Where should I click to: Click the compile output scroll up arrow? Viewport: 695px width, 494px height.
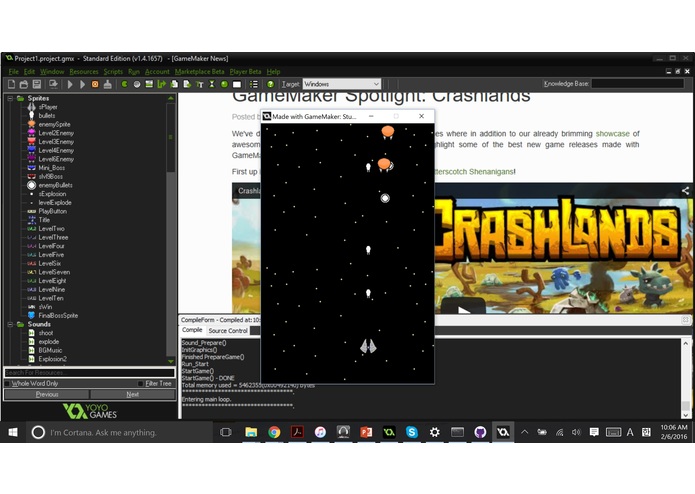[x=686, y=343]
